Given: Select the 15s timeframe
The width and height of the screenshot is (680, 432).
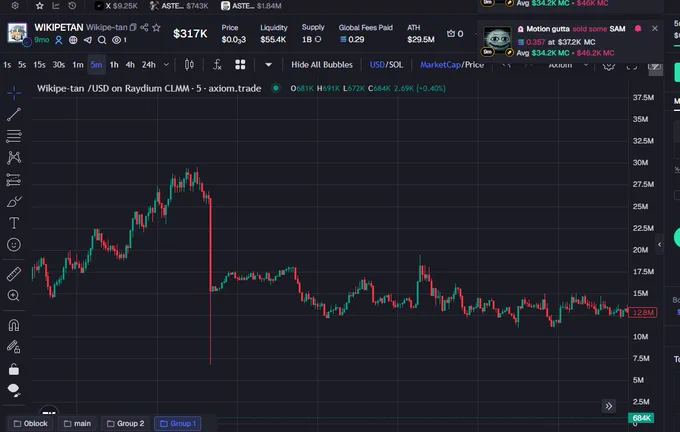Looking at the screenshot, I should pyautogui.click(x=39, y=65).
